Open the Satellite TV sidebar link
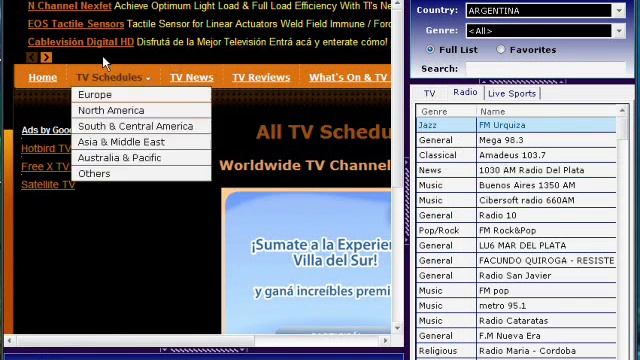The width and height of the screenshot is (640, 360). point(48,185)
